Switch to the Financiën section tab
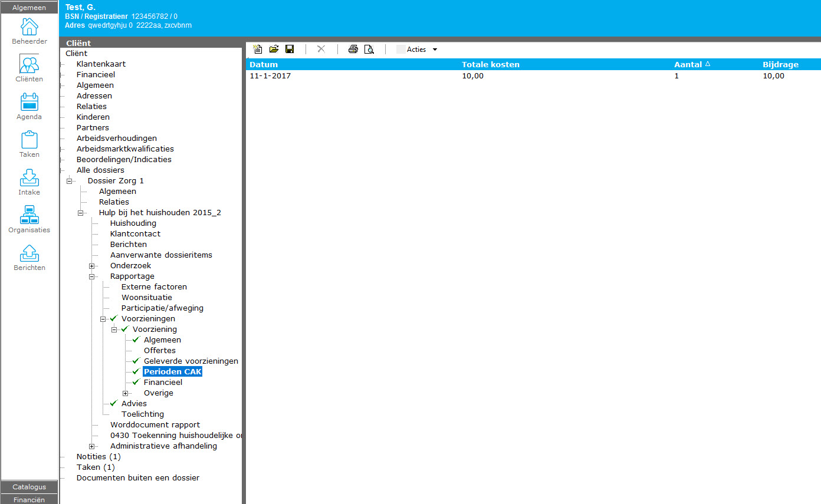The height and width of the screenshot is (504, 821). [29, 499]
